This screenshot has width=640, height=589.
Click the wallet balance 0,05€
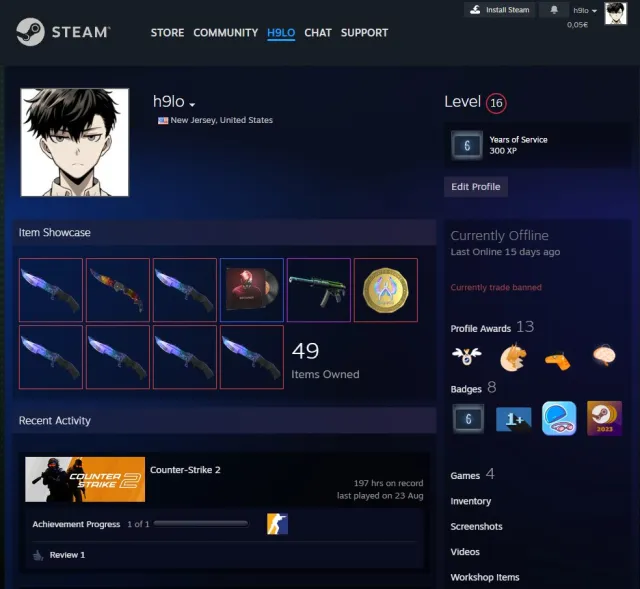coord(577,25)
